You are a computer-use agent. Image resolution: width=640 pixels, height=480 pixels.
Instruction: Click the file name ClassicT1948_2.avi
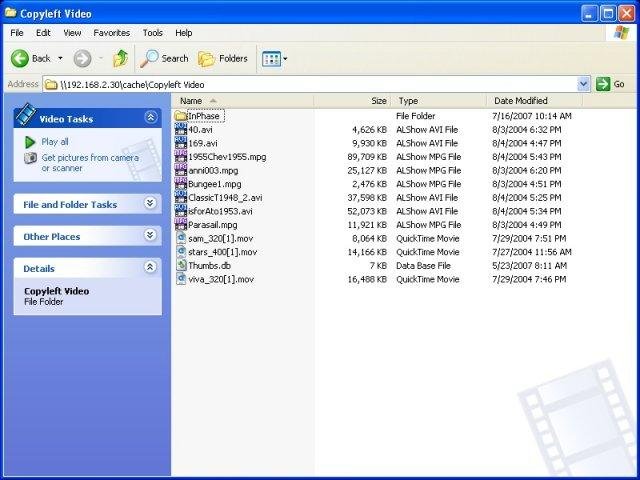(x=225, y=198)
